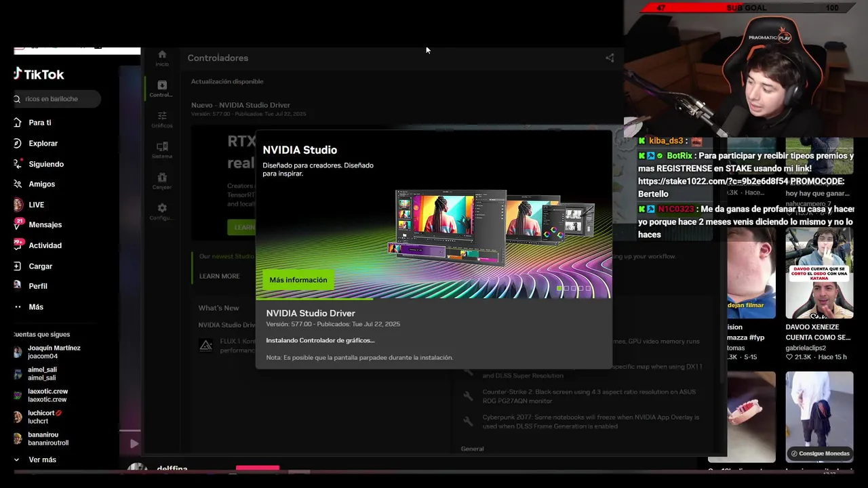This screenshot has height=488, width=868.
Task: Open Gráficos in NVIDIA sidebar
Action: 162,119
